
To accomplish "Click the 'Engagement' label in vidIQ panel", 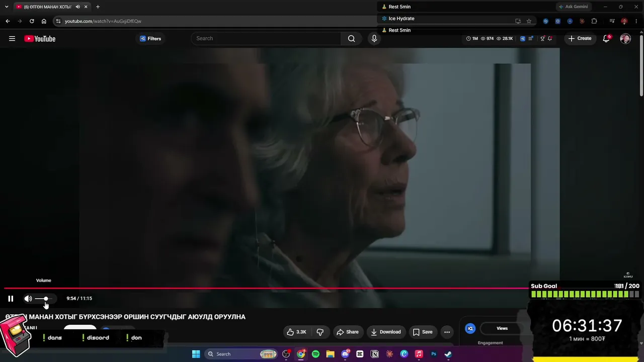I will click(x=491, y=343).
